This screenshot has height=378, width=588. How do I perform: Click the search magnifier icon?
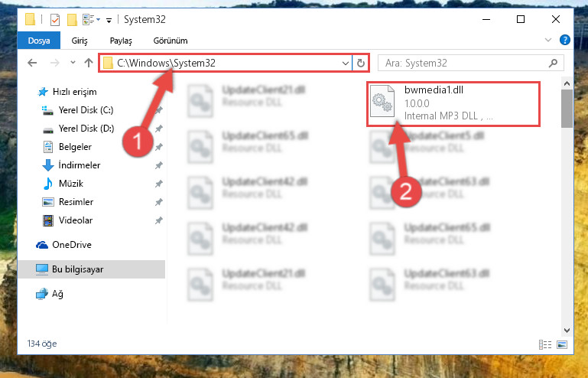553,63
